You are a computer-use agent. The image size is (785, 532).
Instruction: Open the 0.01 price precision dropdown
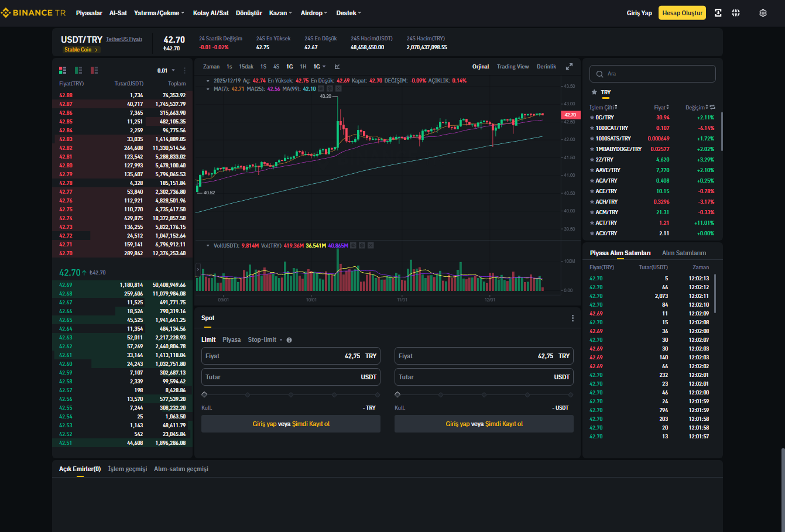[166, 70]
